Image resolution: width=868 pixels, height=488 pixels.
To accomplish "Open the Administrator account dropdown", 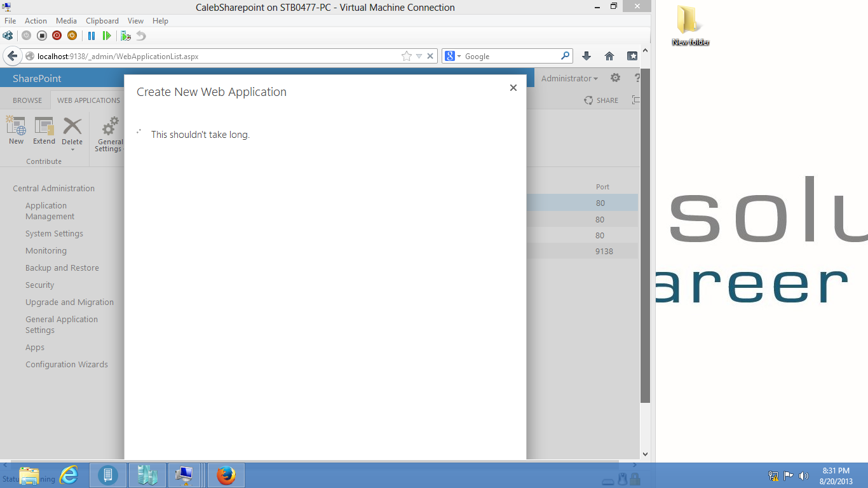I will click(569, 78).
